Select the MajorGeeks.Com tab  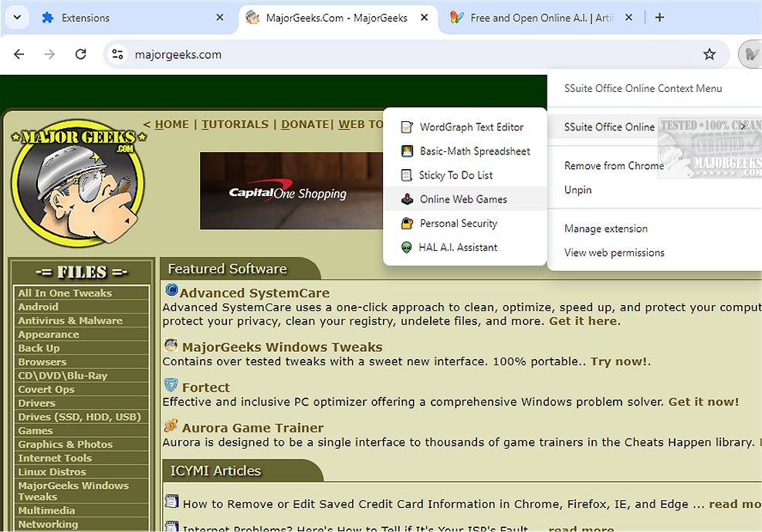pyautogui.click(x=337, y=18)
